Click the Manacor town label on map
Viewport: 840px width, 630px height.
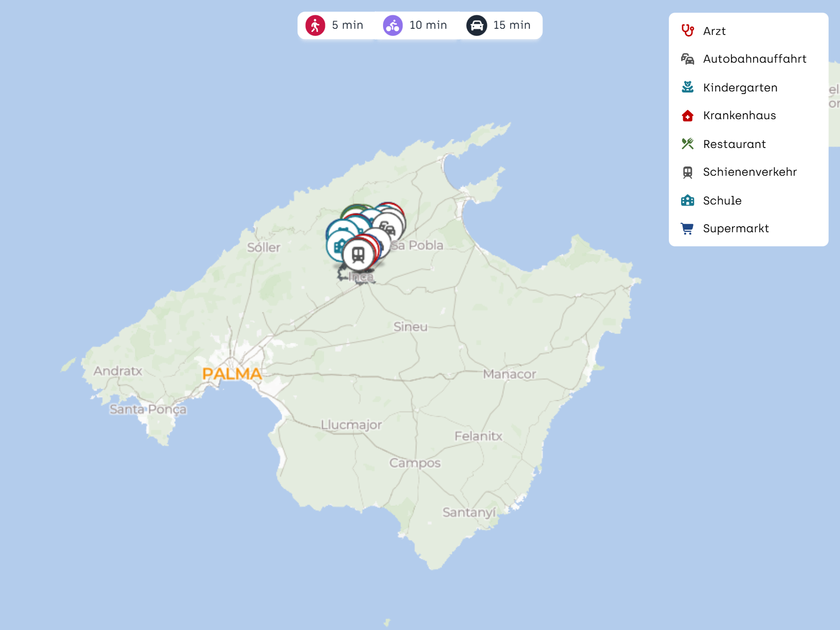pyautogui.click(x=509, y=374)
